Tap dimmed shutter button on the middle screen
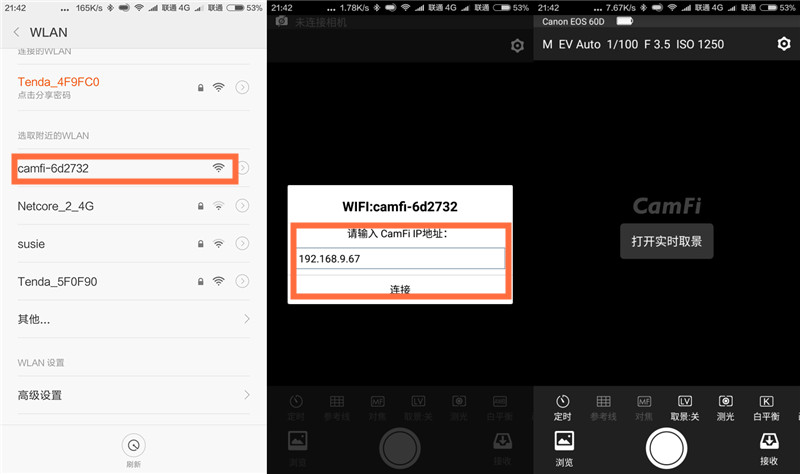This screenshot has height=474, width=800. click(399, 448)
